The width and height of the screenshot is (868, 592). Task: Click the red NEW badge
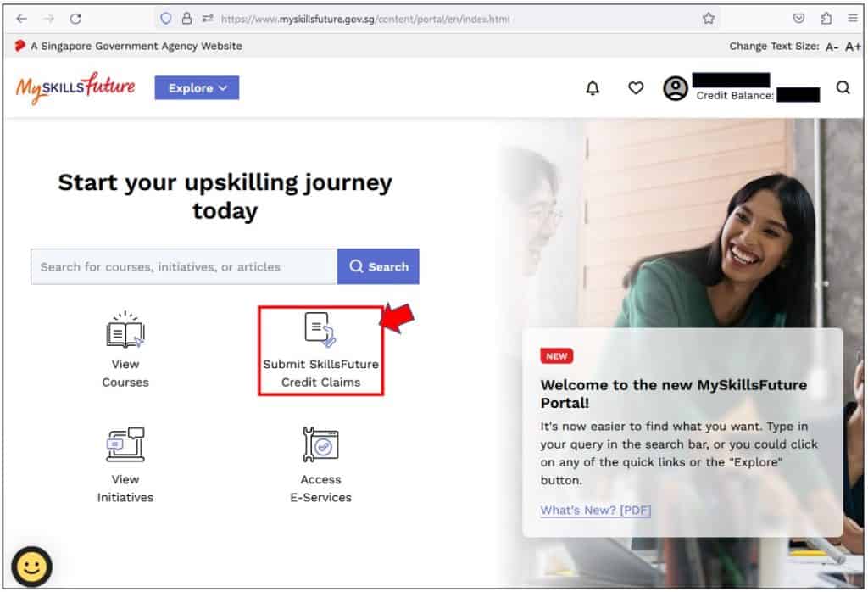556,356
